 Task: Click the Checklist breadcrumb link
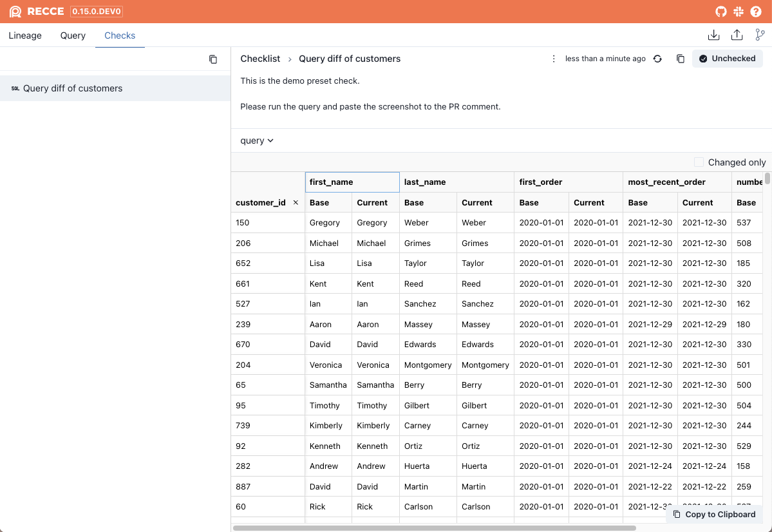click(x=260, y=59)
